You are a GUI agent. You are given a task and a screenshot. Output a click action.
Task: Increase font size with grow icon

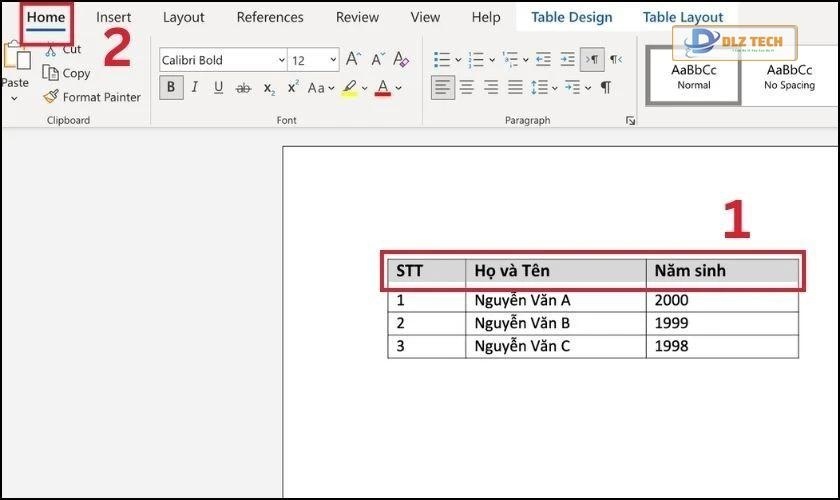[x=353, y=60]
